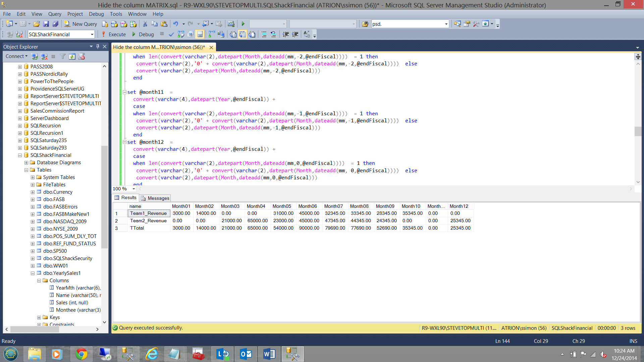Click the Execute query button
This screenshot has width=644, height=362.
tap(113, 34)
